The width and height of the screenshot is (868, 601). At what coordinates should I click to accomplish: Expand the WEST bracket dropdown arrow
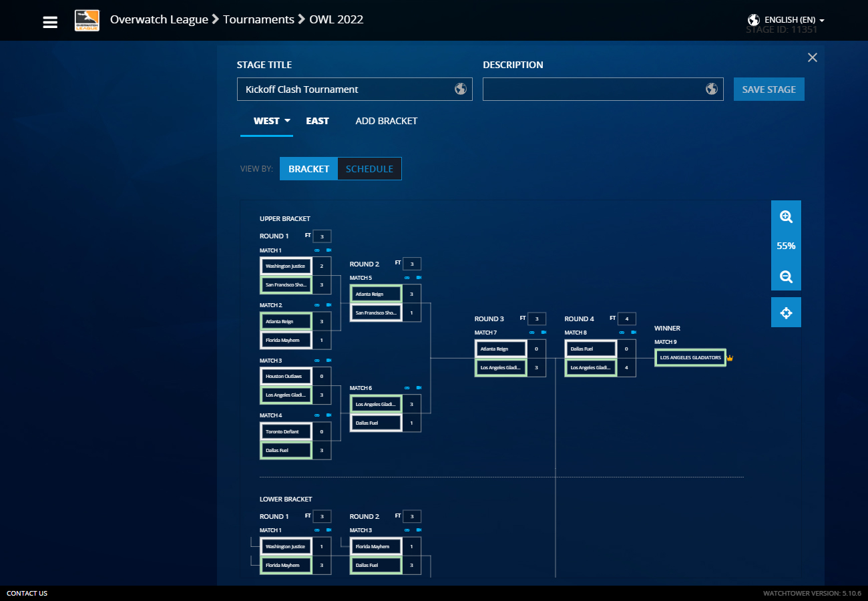click(x=288, y=121)
